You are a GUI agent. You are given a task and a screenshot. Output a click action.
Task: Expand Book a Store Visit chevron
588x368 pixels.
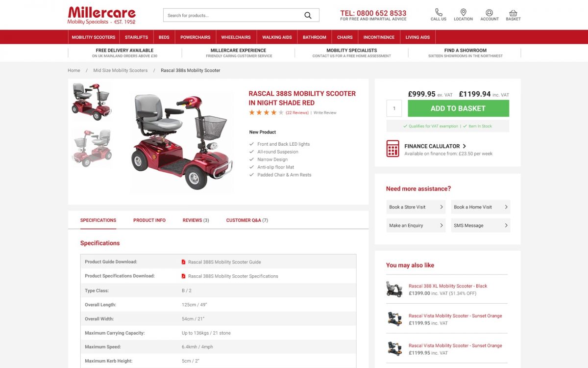coord(441,207)
